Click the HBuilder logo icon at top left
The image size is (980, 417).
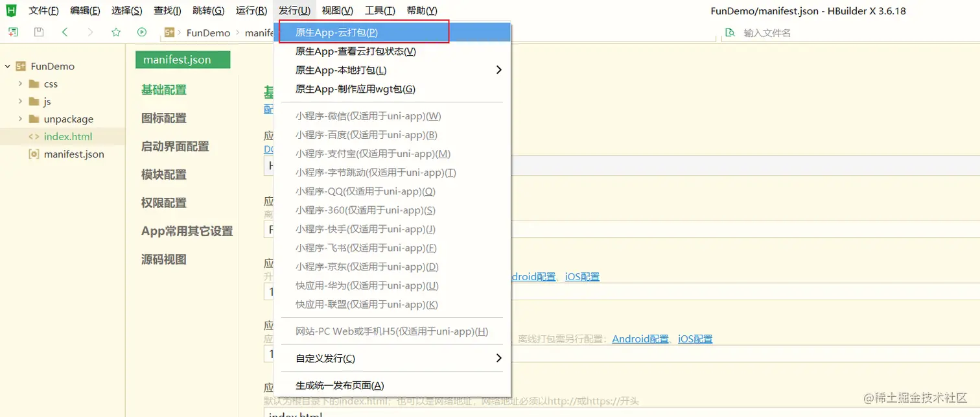10,10
